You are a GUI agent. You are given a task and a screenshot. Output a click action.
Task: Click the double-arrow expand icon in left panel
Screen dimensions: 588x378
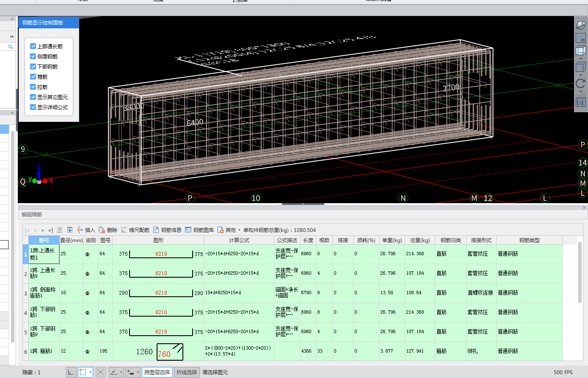pyautogui.click(x=12, y=36)
